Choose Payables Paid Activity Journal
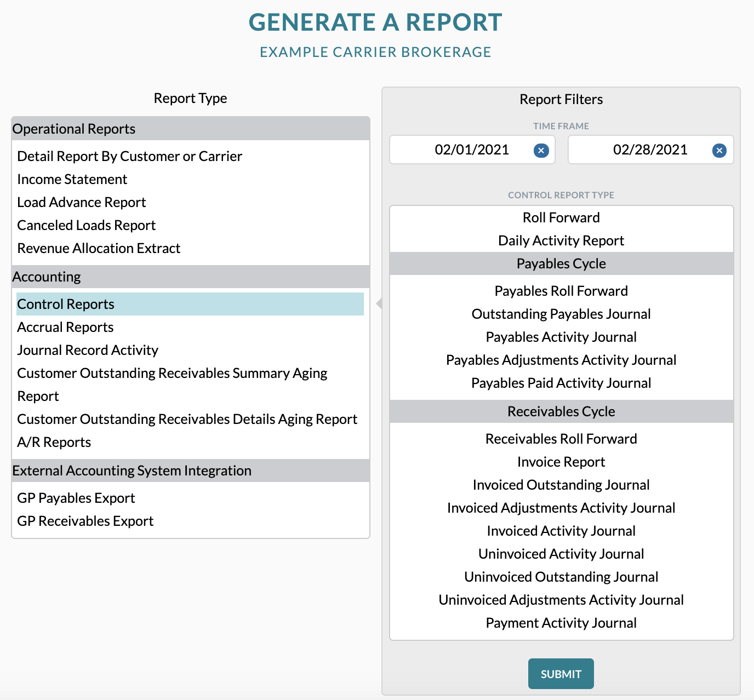 coord(561,383)
